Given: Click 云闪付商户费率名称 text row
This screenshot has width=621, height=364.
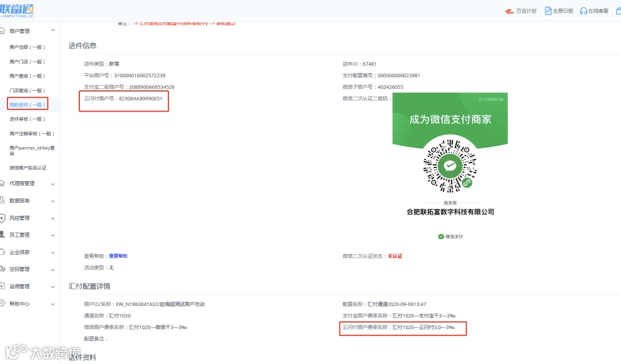Looking at the screenshot, I should pos(399,327).
